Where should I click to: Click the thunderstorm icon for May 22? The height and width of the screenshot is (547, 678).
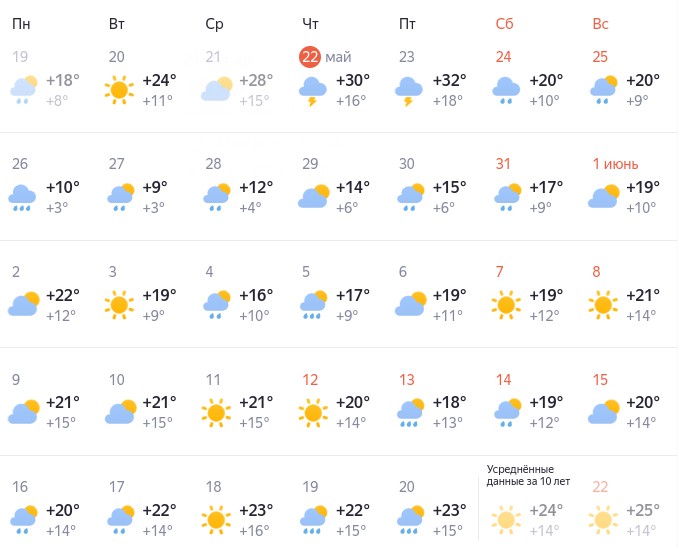(314, 91)
